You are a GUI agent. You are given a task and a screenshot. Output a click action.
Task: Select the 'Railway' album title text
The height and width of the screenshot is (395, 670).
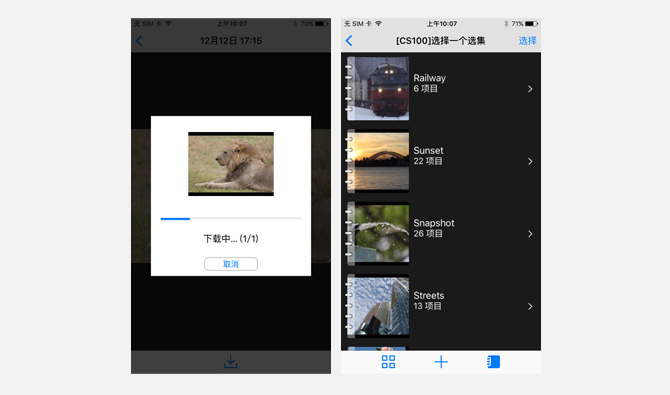[x=429, y=78]
